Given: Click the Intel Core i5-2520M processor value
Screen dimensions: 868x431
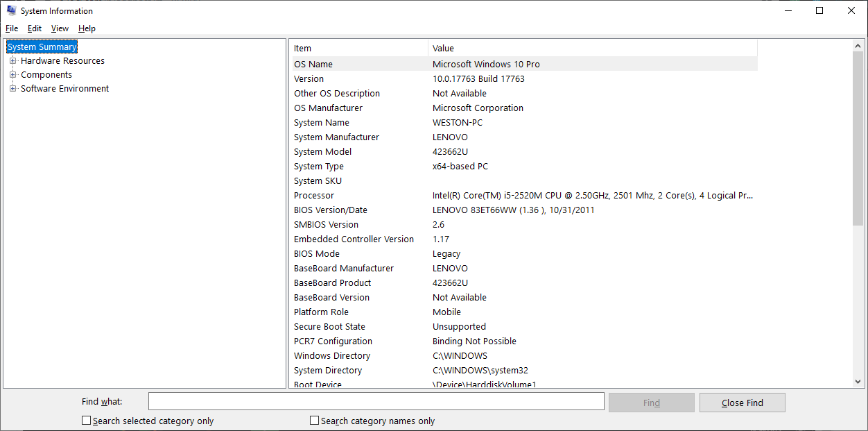Looking at the screenshot, I should pyautogui.click(x=593, y=195).
